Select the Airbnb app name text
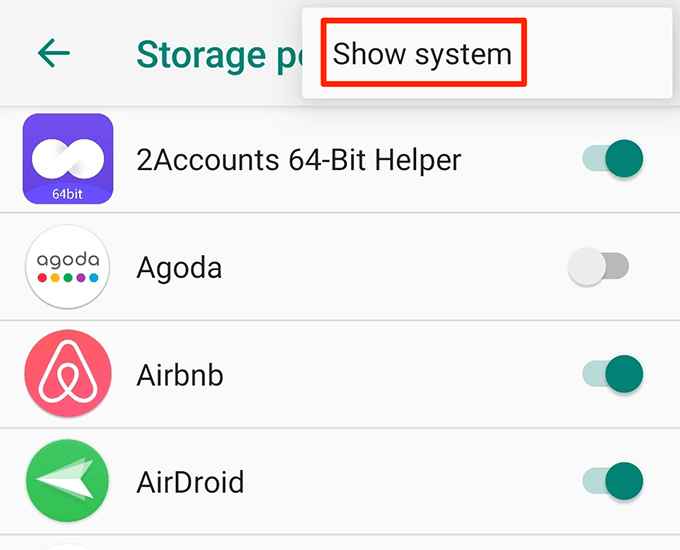The width and height of the screenshot is (680, 550). (x=180, y=375)
